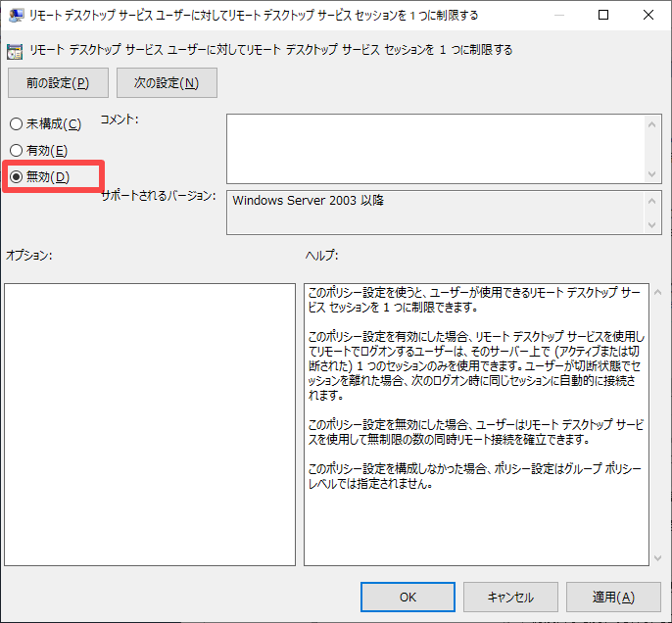Click the empty オプション pane
Viewport: 672px width, 623px height.
pyautogui.click(x=150, y=424)
